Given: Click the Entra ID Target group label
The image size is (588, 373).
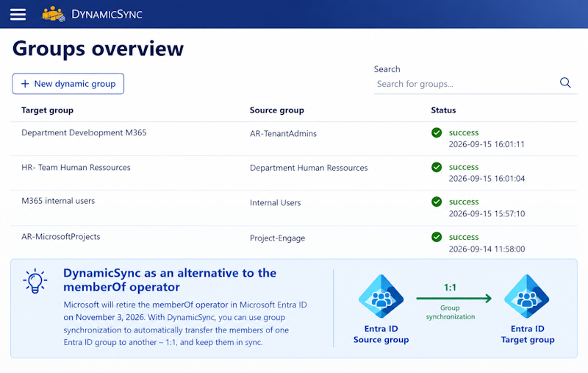Looking at the screenshot, I should (528, 334).
